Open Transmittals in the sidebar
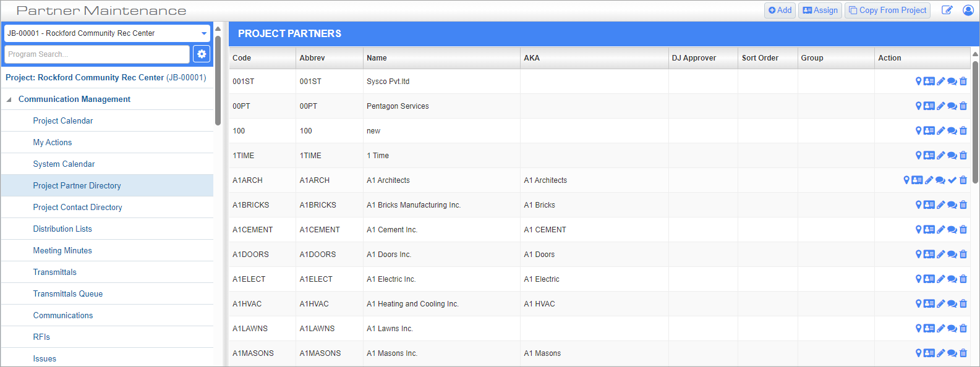The height and width of the screenshot is (367, 980). pyautogui.click(x=55, y=272)
